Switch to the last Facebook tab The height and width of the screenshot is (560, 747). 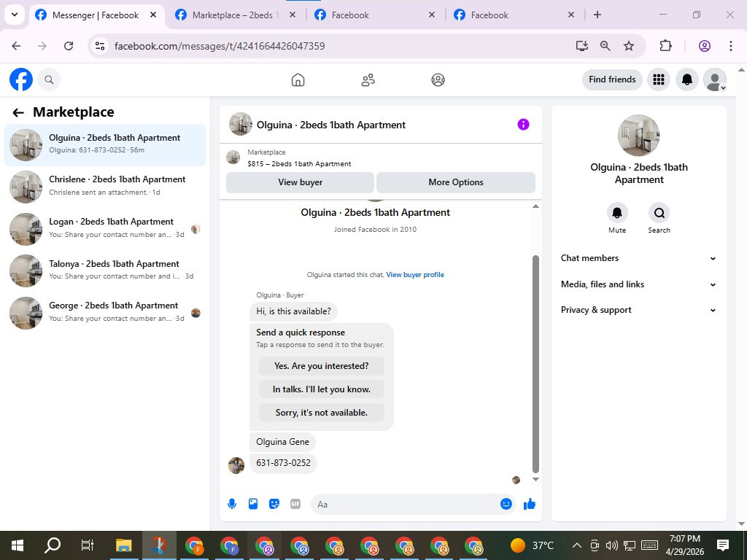click(x=514, y=15)
